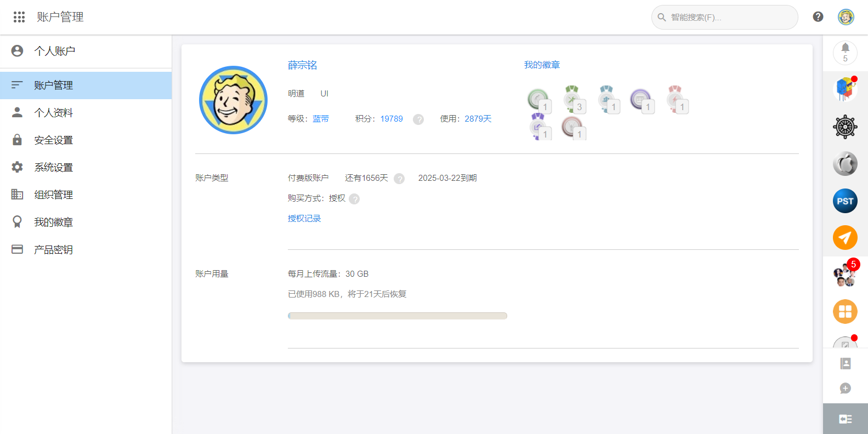
Task: Open the group chat with 5 unread
Action: pyautogui.click(x=845, y=274)
